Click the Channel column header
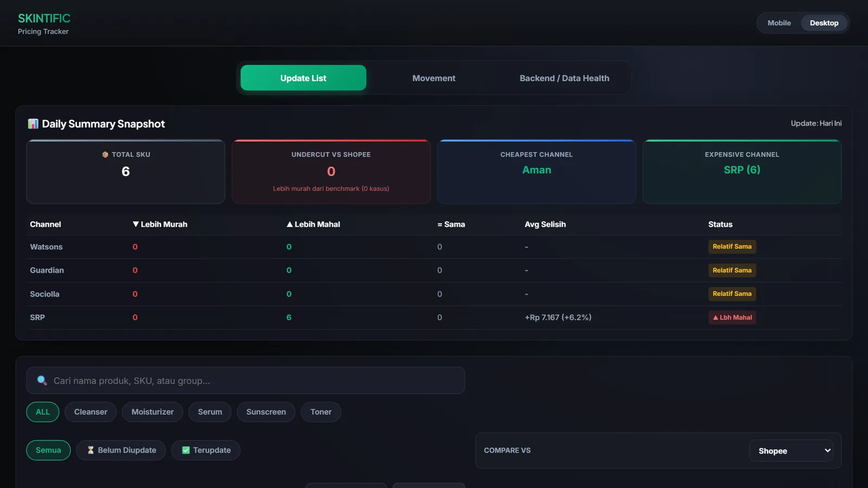The image size is (868, 488). 46,224
